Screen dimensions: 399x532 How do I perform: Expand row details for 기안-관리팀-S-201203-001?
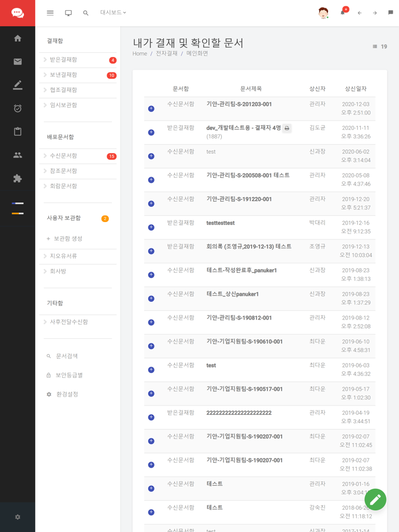[x=151, y=108]
